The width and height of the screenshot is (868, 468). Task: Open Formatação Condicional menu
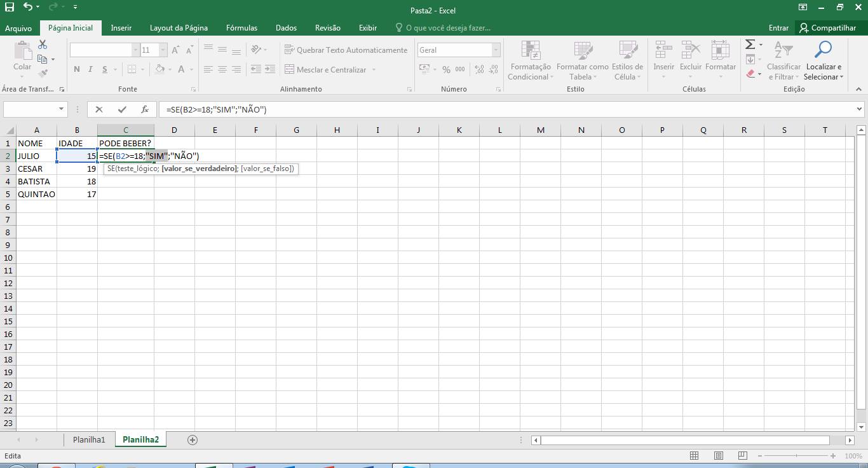click(531, 61)
